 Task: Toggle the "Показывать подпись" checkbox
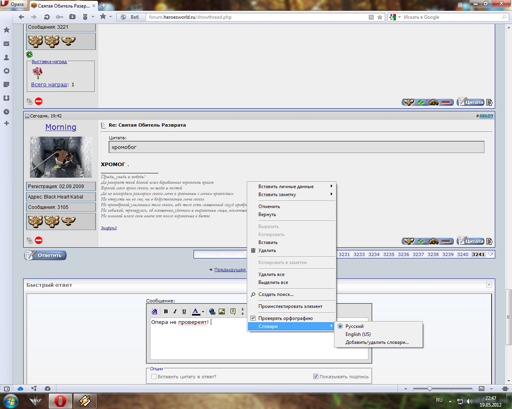click(316, 376)
